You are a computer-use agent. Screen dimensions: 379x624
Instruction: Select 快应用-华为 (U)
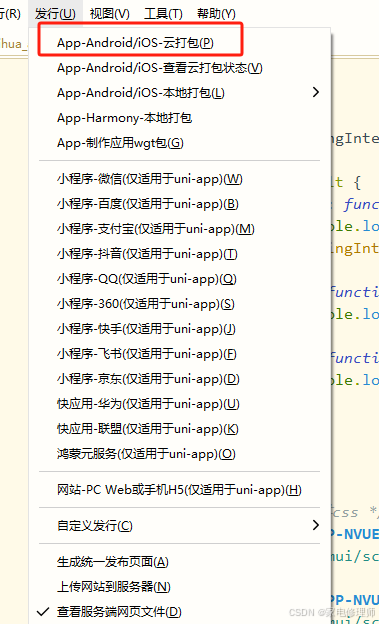click(148, 404)
